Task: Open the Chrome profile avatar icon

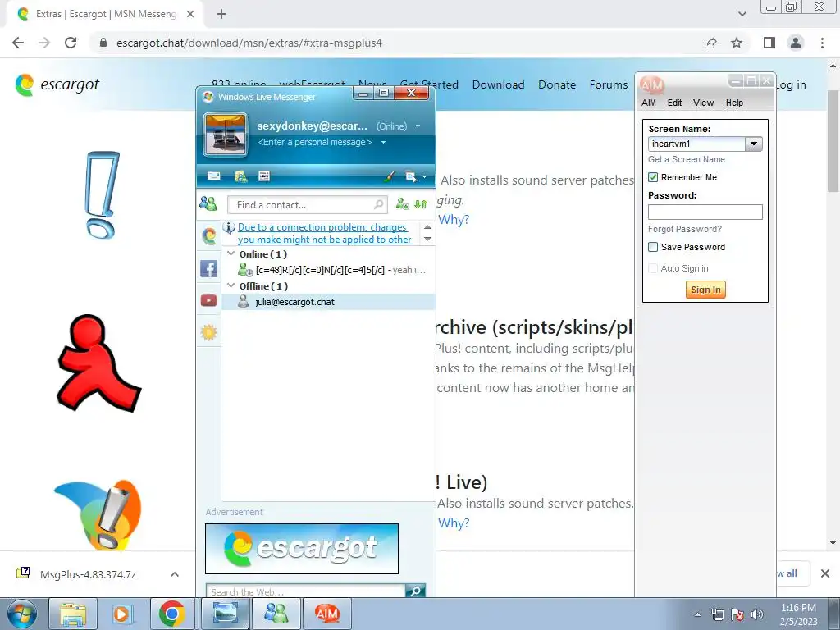Action: point(796,43)
